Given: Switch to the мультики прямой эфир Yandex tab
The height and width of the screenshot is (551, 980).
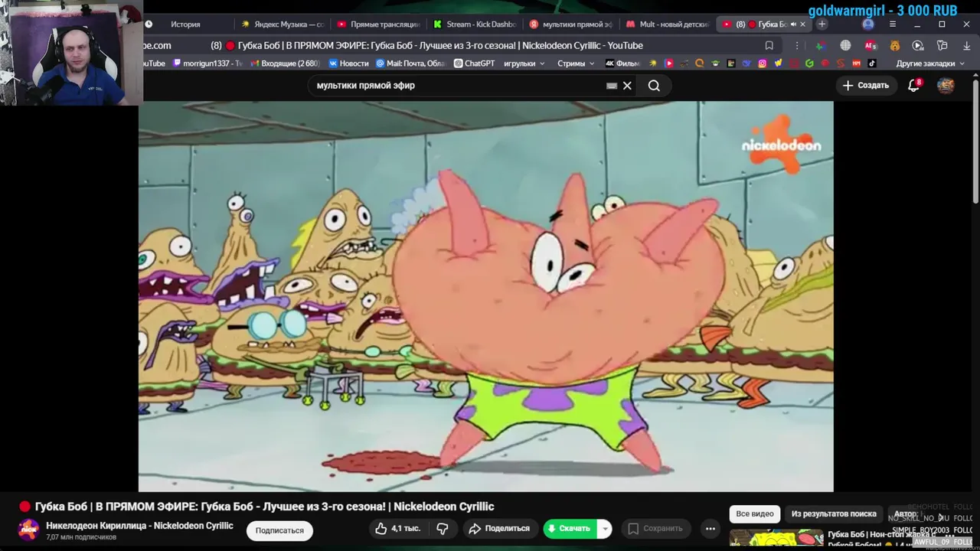Looking at the screenshot, I should [571, 24].
